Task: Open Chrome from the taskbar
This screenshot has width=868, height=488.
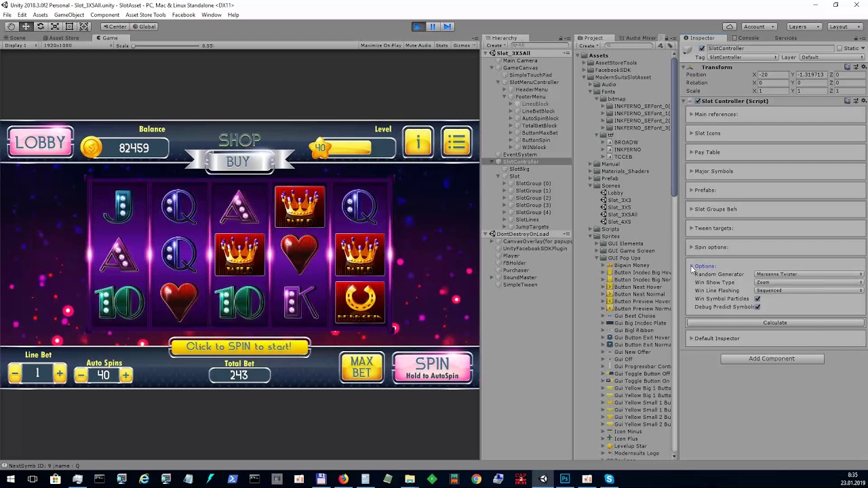Action: (x=476, y=479)
